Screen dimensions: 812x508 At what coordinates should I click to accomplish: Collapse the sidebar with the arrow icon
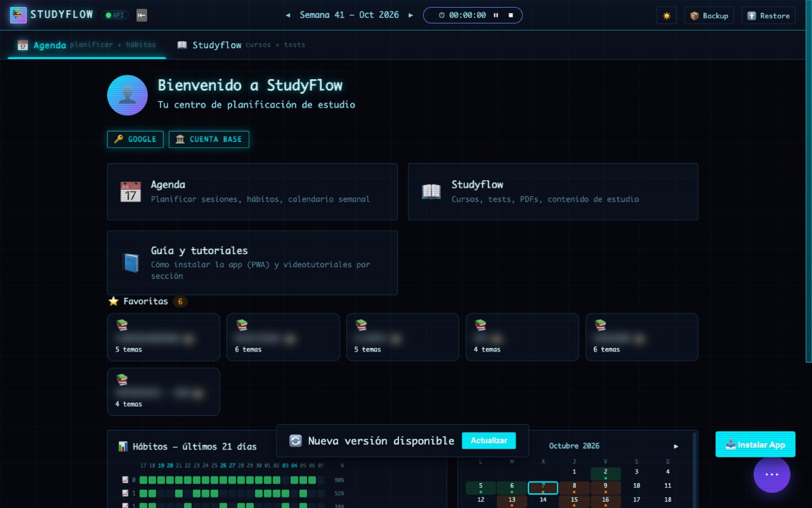point(142,15)
